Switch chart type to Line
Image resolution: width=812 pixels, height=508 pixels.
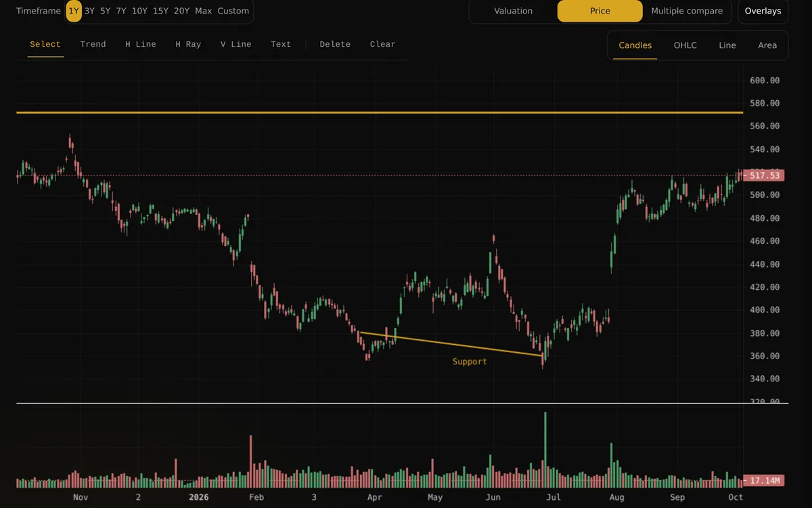[x=727, y=45]
